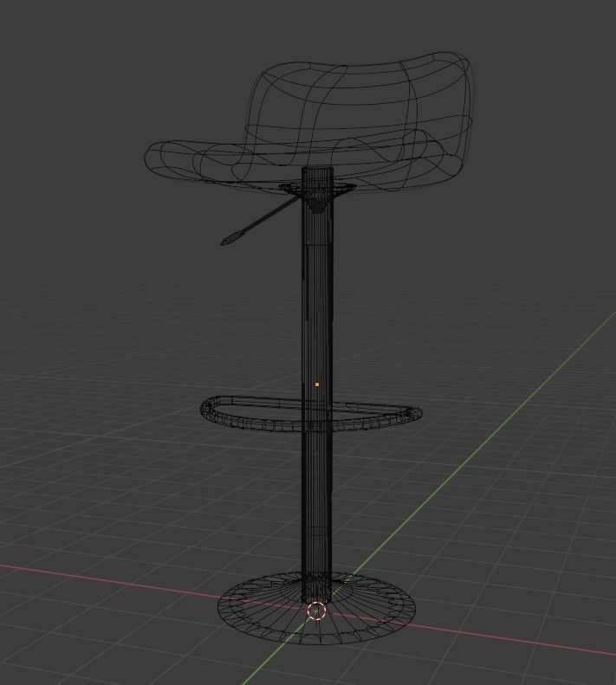
Task: Select the orange object origin dot
Action: 317,385
